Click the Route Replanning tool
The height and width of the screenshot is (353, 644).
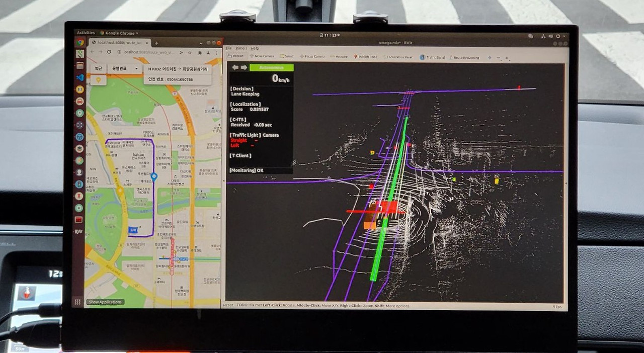pos(464,57)
